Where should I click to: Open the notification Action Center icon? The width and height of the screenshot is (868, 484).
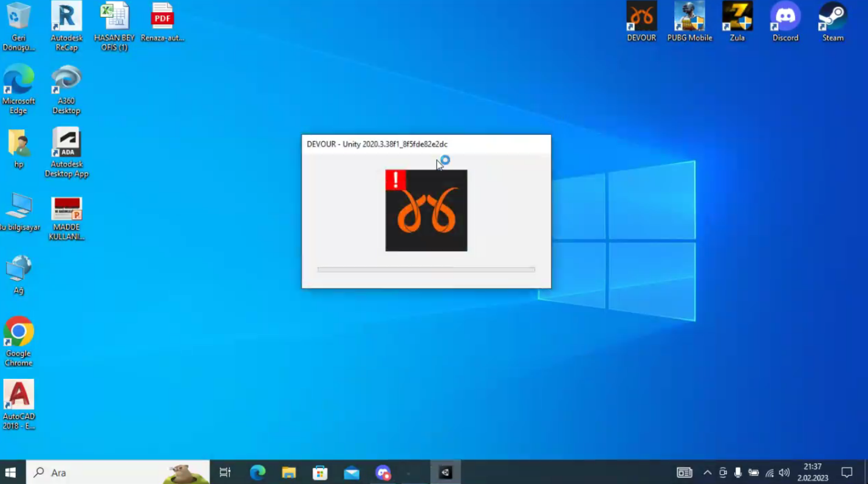(x=847, y=472)
